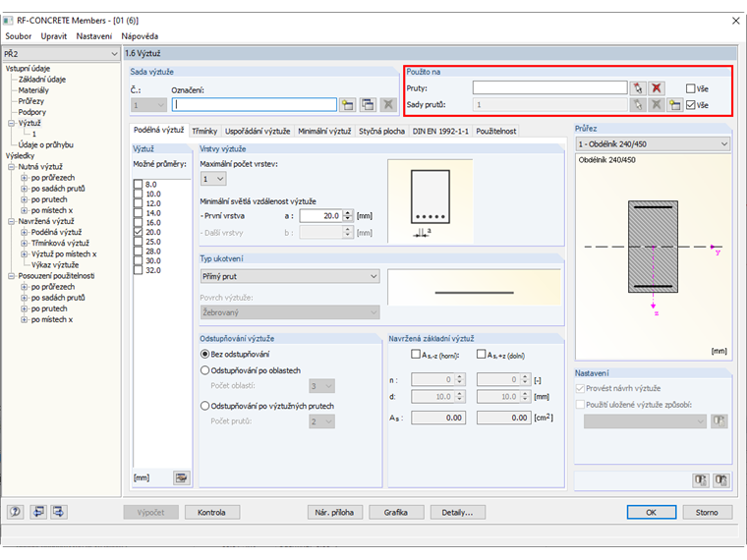The width and height of the screenshot is (747, 560).
Task: Open the Upravit menu
Action: [x=54, y=36]
